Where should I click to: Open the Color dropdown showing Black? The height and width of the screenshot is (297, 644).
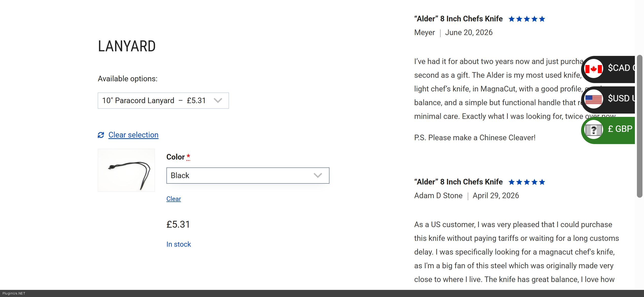248,176
